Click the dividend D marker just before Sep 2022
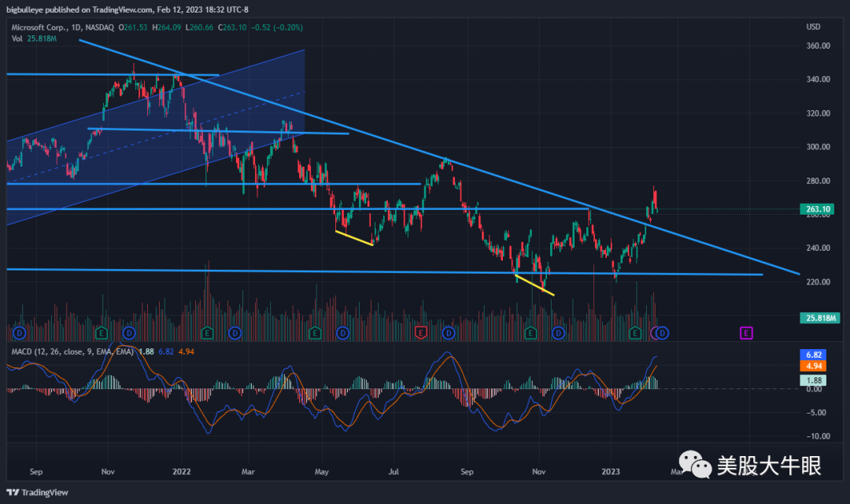Screen dimensions: 850x504 [449, 333]
